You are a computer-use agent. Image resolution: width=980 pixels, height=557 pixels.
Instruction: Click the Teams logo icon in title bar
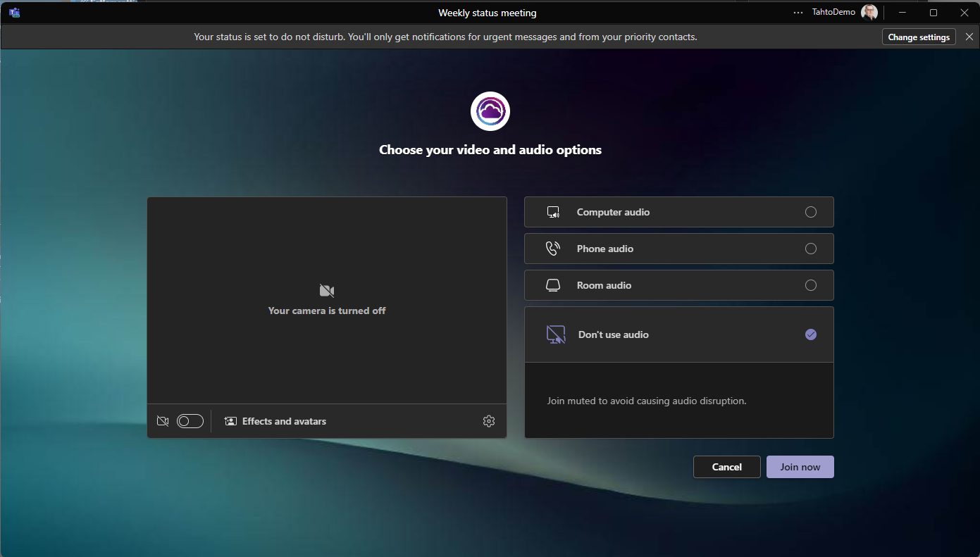(x=14, y=13)
